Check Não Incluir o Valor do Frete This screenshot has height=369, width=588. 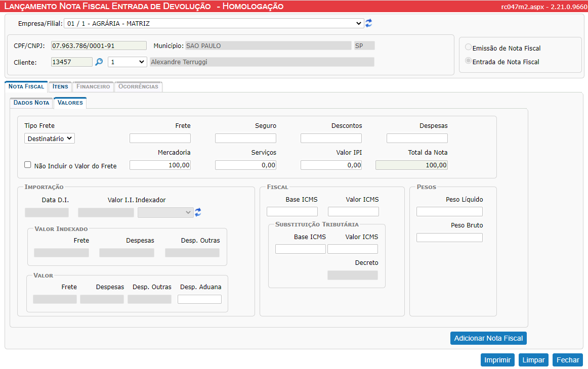(x=28, y=165)
